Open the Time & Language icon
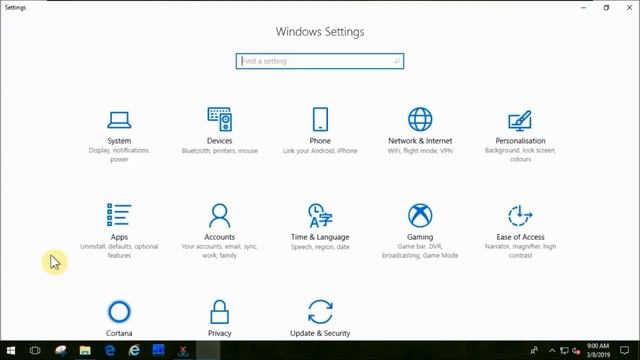This screenshot has width=640, height=360. [320, 215]
